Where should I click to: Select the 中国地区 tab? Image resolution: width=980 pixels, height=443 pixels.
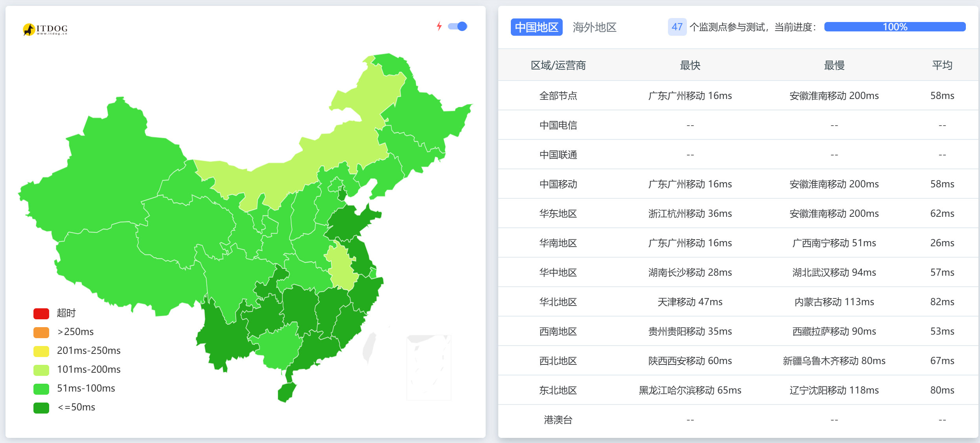536,27
